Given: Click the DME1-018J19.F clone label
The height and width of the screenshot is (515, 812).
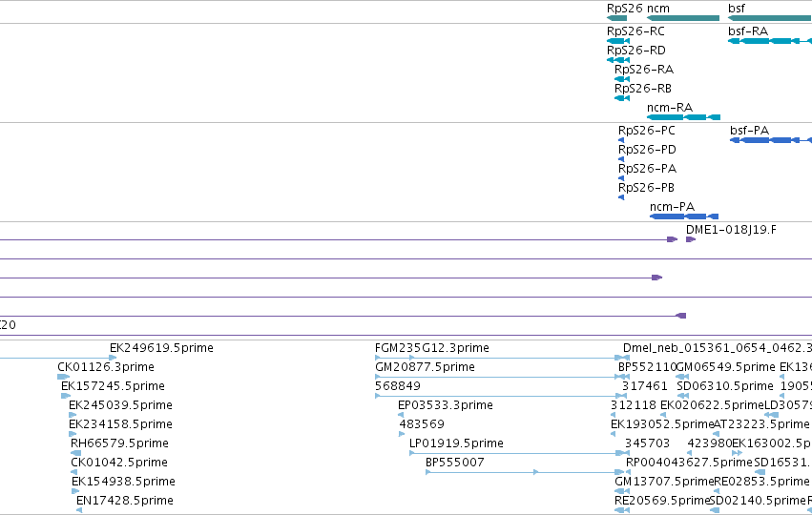Looking at the screenshot, I should [x=731, y=230].
